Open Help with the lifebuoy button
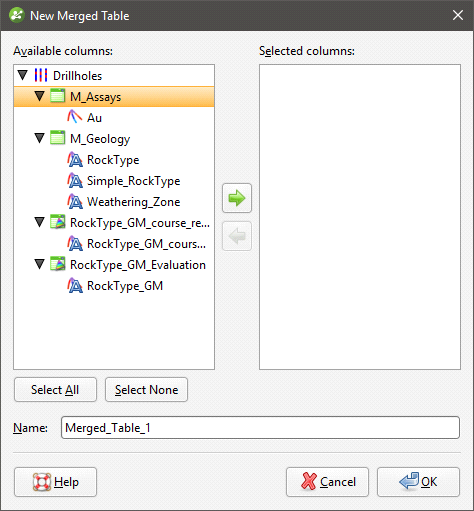The width and height of the screenshot is (474, 511). click(x=55, y=482)
